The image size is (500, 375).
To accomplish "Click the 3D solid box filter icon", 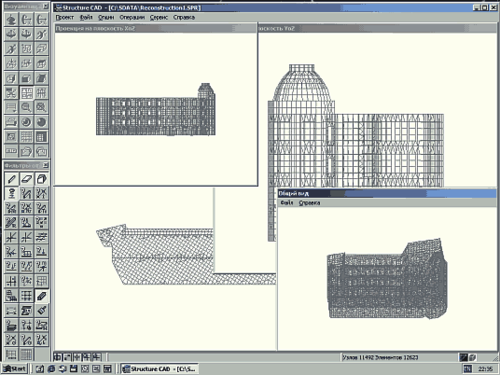I will tap(41, 179).
